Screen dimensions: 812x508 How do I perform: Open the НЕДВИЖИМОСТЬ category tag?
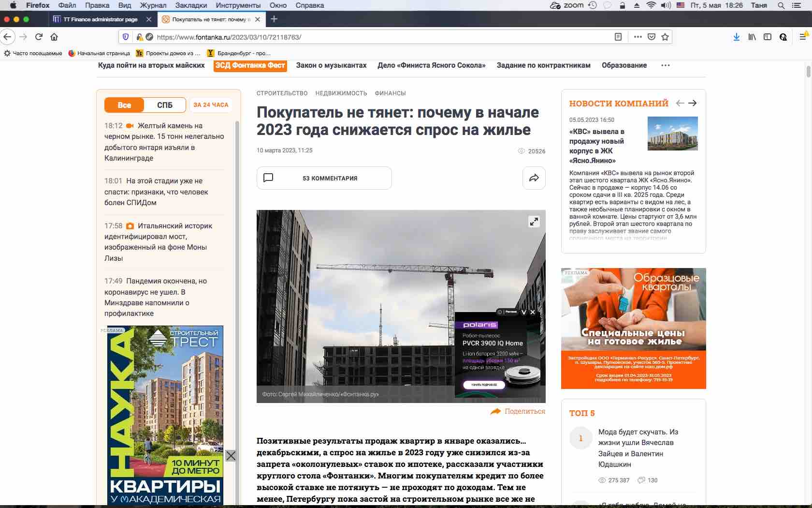point(341,93)
